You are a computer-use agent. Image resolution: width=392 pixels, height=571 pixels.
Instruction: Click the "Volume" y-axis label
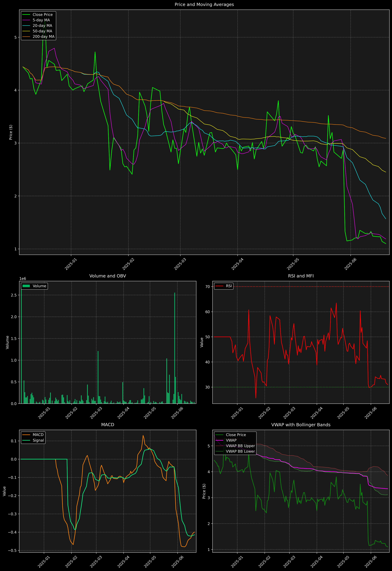pos(7,342)
